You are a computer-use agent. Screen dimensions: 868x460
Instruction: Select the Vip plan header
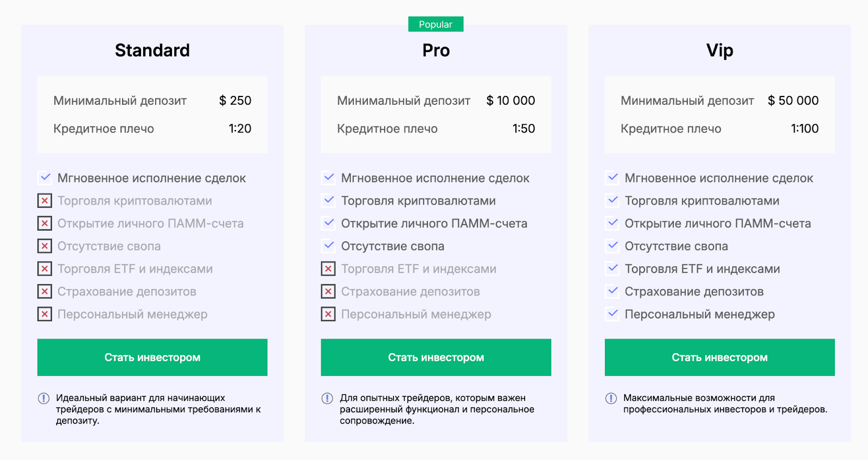[x=719, y=50]
